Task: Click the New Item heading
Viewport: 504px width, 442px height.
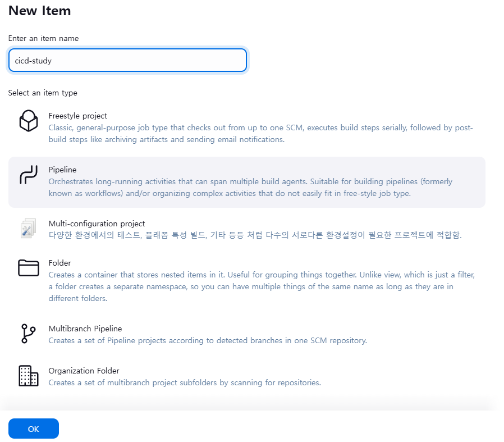Action: (39, 11)
